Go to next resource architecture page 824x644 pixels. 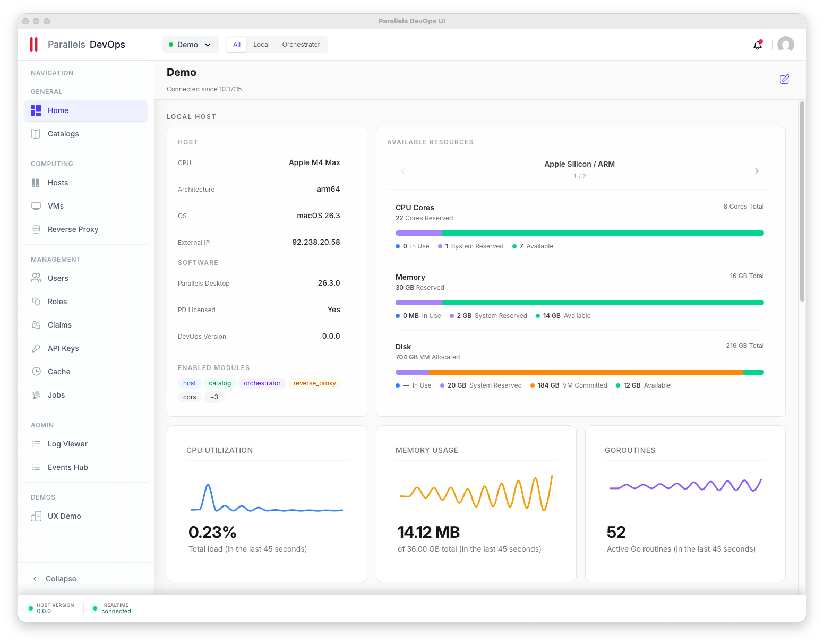pyautogui.click(x=757, y=171)
